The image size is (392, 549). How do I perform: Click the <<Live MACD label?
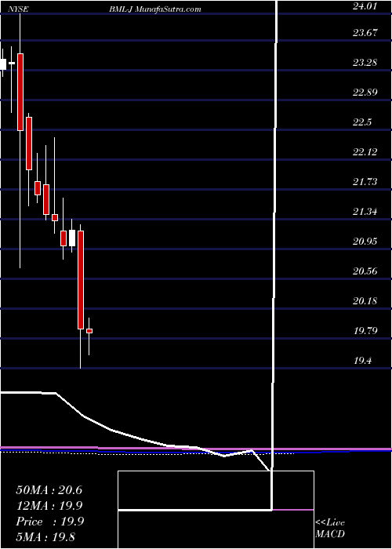330,529
